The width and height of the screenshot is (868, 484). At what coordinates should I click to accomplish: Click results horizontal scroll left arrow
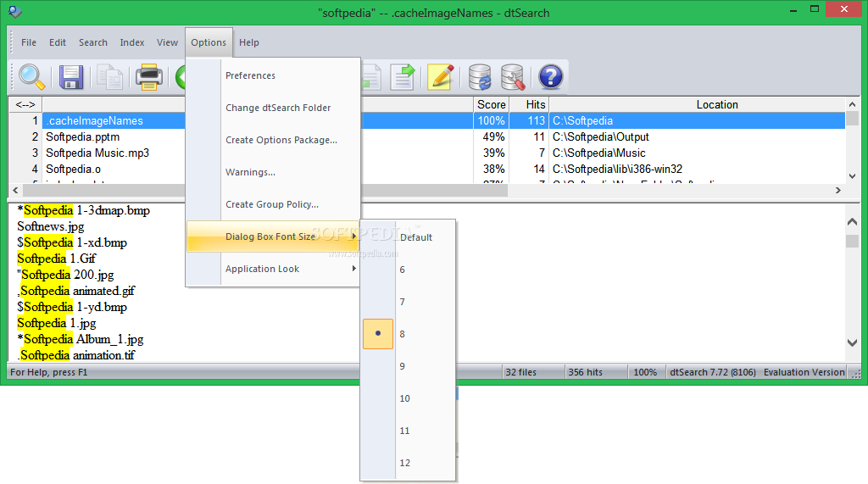click(x=15, y=190)
